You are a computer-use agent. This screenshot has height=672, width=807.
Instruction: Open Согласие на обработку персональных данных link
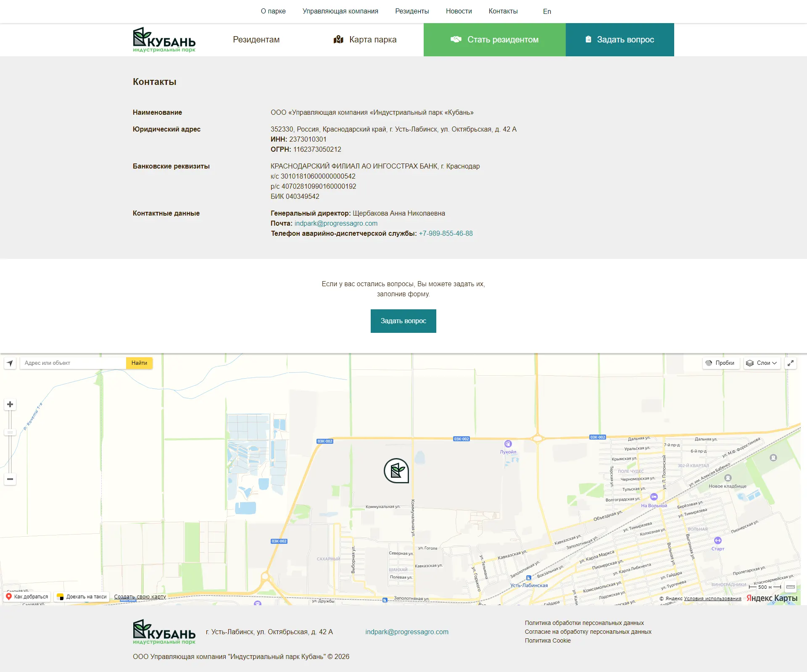tap(588, 632)
